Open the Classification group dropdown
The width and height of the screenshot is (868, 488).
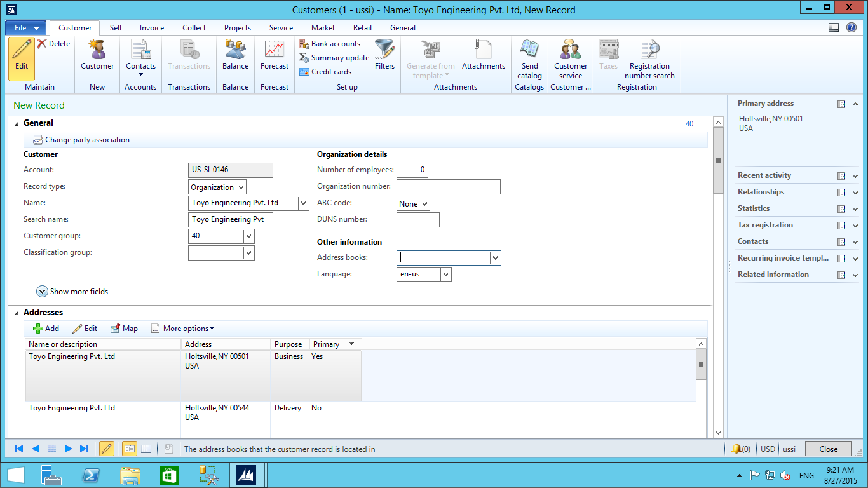pos(249,253)
